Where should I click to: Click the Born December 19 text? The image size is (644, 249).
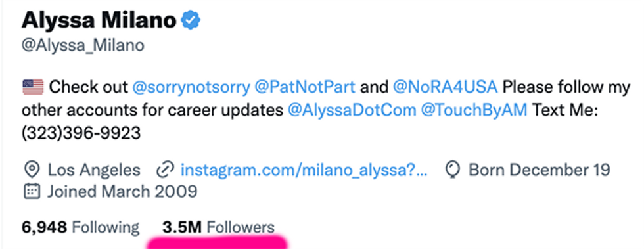(540, 170)
